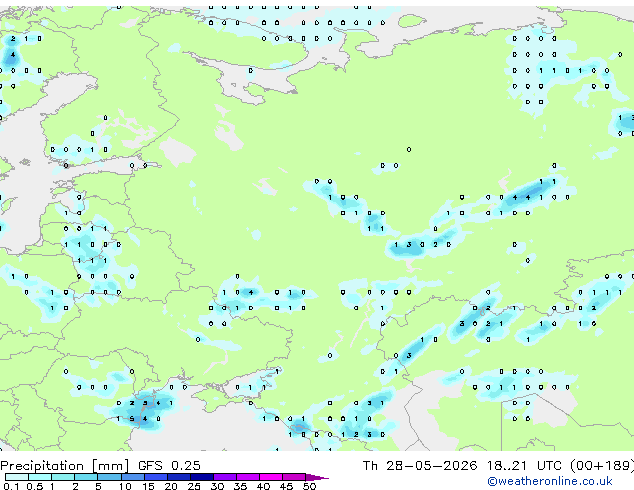Viewport: 634px width, 490px height.
Task: Click the over-50 mm arrow tip of legend
Action: pyautogui.click(x=317, y=477)
